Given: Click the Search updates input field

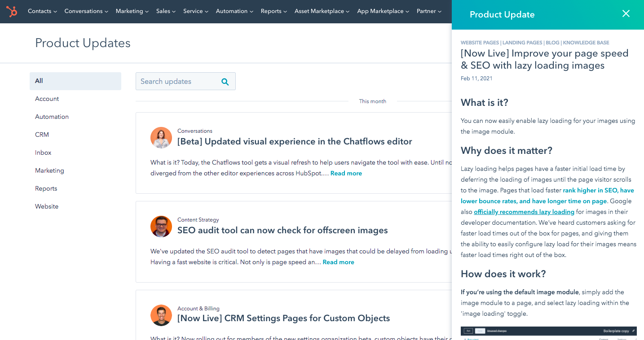Looking at the screenshot, I should 180,81.
